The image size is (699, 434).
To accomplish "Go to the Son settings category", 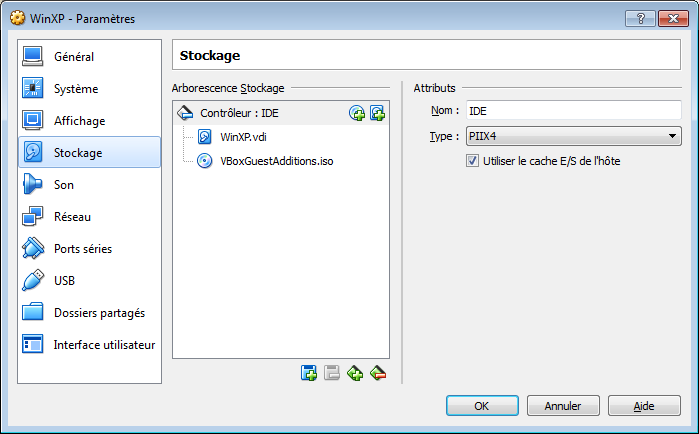I will coord(64,185).
